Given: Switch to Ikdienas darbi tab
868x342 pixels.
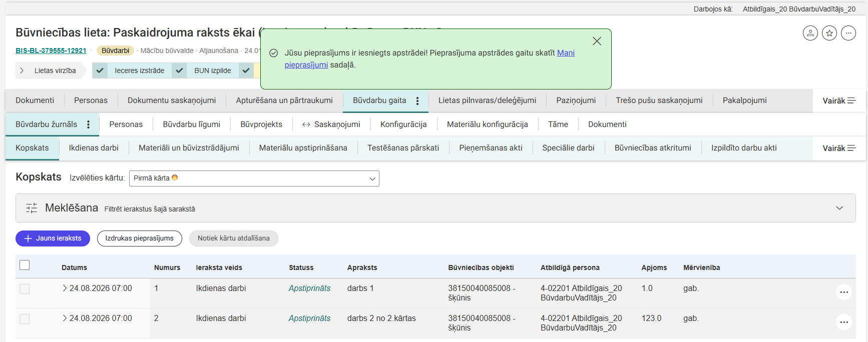Looking at the screenshot, I should 94,148.
